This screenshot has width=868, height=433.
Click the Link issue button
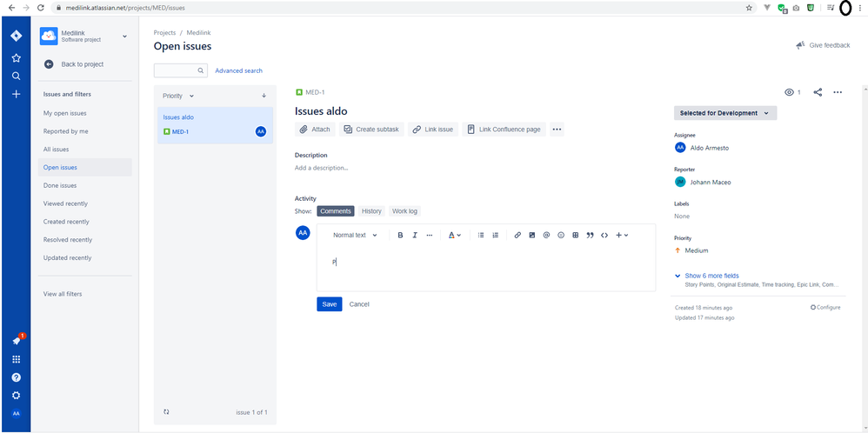point(433,129)
